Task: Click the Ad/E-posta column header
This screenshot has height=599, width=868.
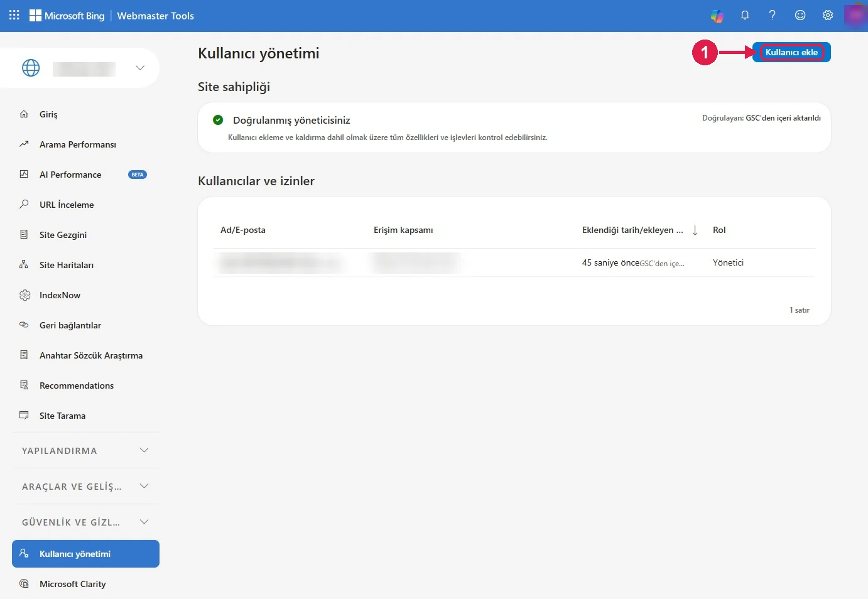Action: click(x=243, y=230)
